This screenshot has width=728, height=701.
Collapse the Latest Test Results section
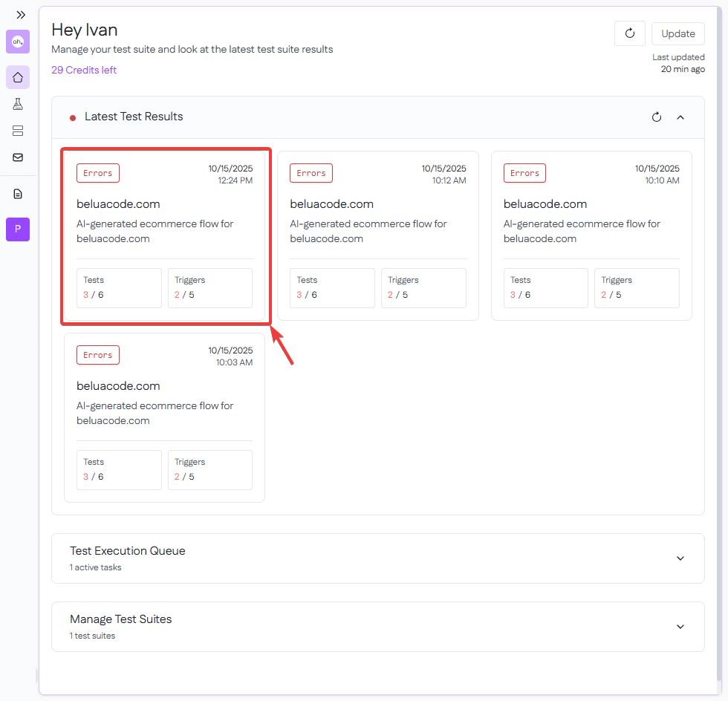pyautogui.click(x=680, y=117)
